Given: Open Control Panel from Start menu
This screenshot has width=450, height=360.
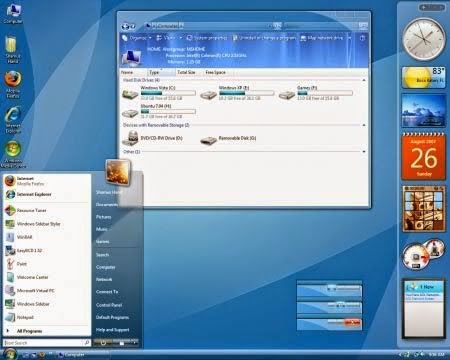Looking at the screenshot, I should click(109, 305).
